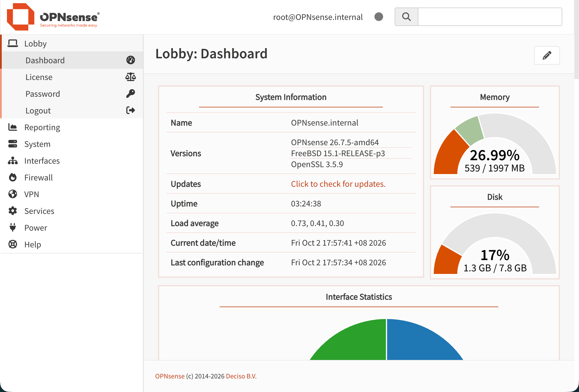The width and height of the screenshot is (579, 392).
Task: Collapse the Lobby menu section
Action: coord(72,43)
